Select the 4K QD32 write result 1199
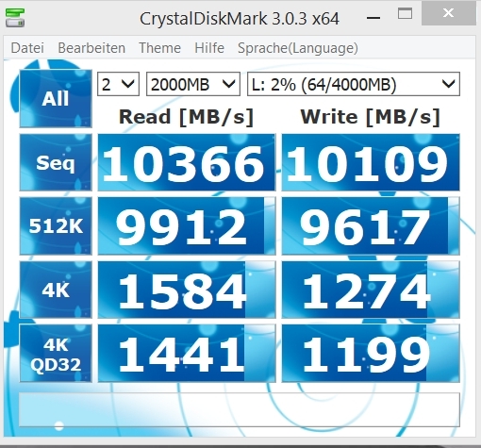 click(x=371, y=354)
